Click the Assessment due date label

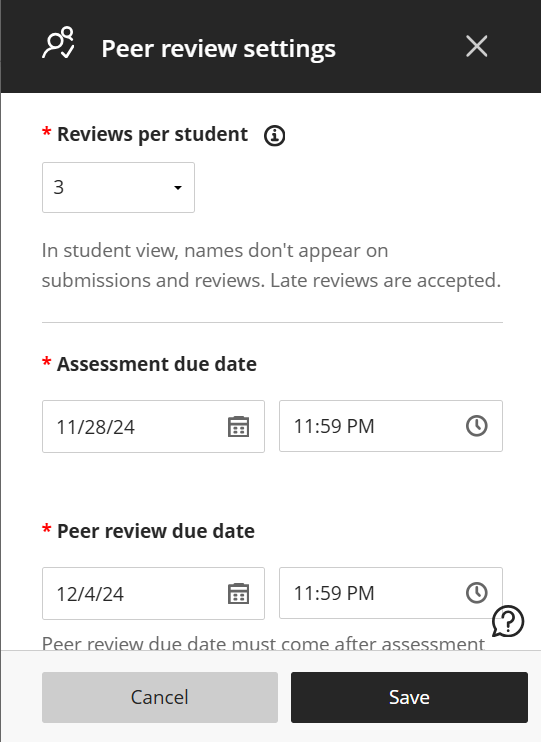click(157, 364)
